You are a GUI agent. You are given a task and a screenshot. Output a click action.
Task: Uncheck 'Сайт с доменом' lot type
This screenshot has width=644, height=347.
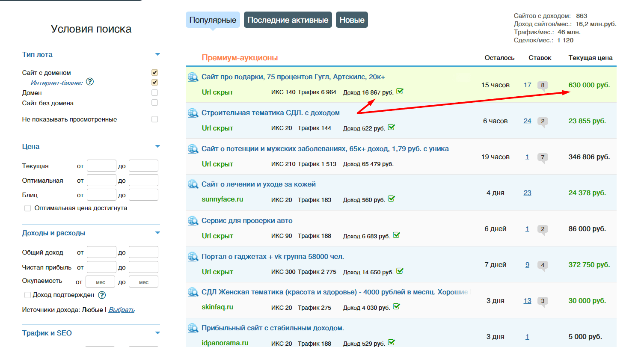tap(155, 73)
